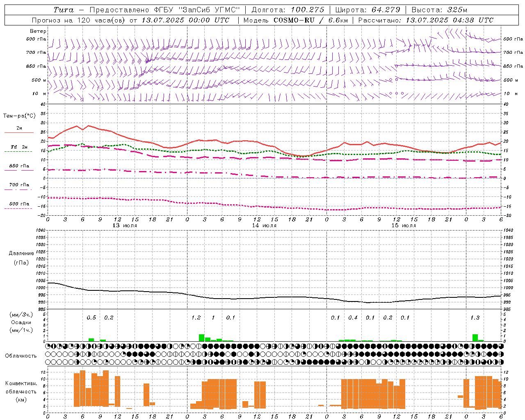The width and height of the screenshot is (525, 420).
Task: Click the 0.4 precipitation value
Action: (x=353, y=317)
